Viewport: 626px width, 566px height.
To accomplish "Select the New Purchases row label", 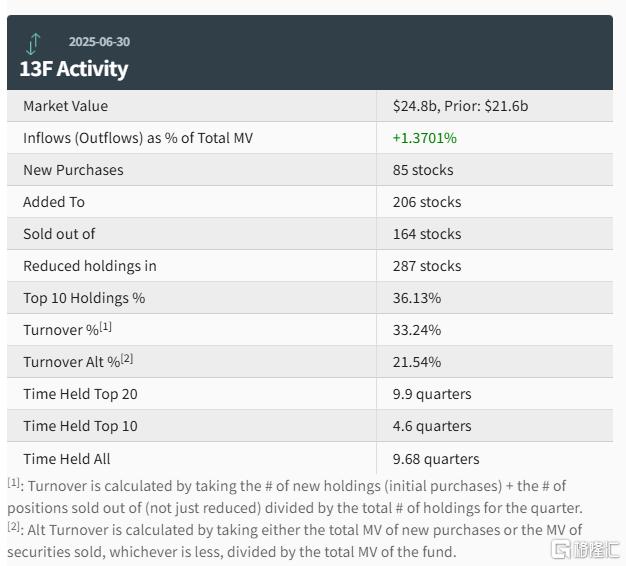I will (x=73, y=170).
